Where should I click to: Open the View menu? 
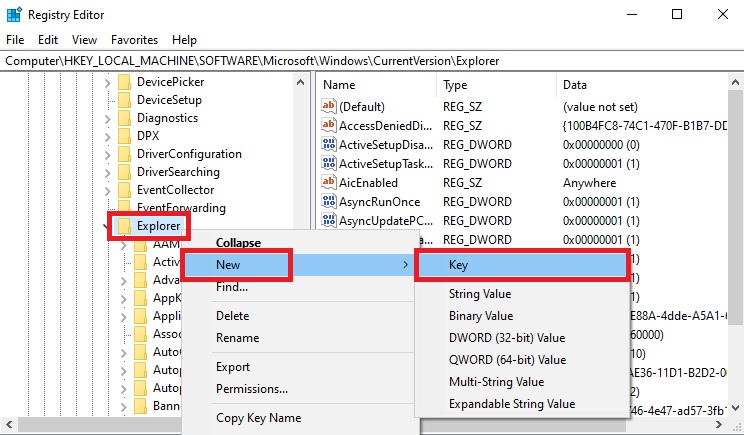(84, 40)
